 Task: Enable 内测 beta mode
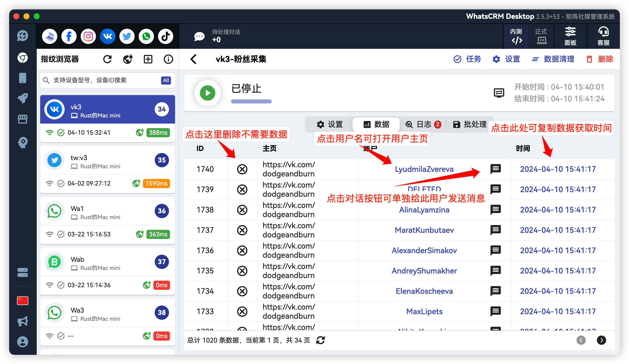tap(516, 36)
